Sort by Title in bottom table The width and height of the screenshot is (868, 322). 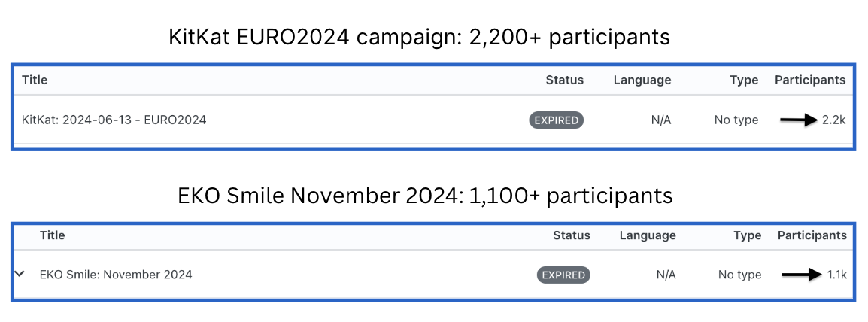[53, 235]
